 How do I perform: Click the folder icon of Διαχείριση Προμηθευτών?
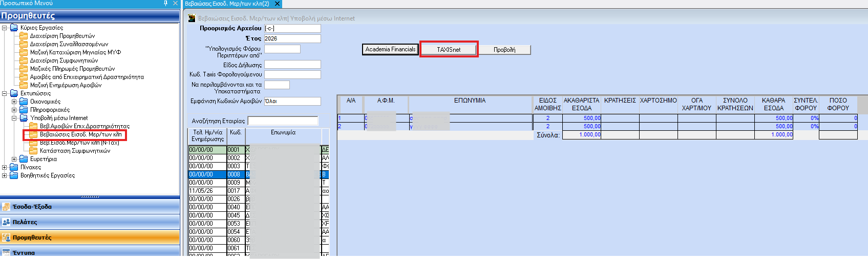24,36
